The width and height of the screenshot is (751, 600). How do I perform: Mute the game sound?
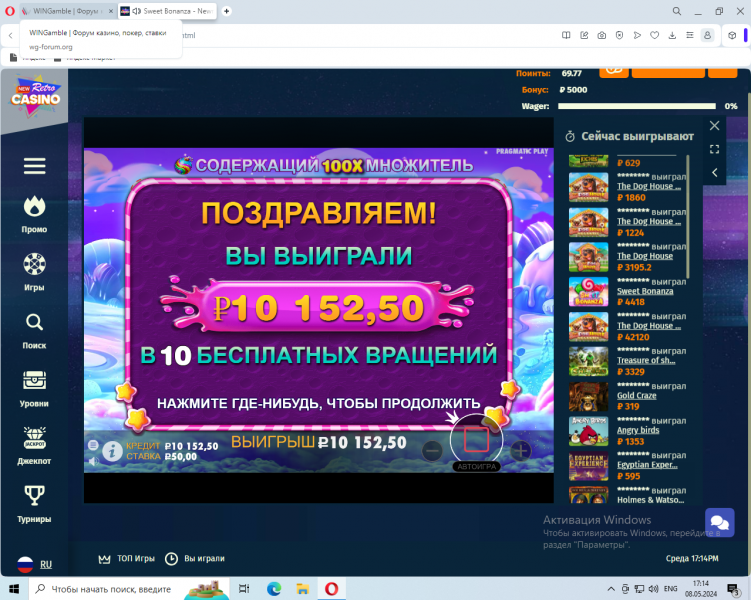pos(93,461)
